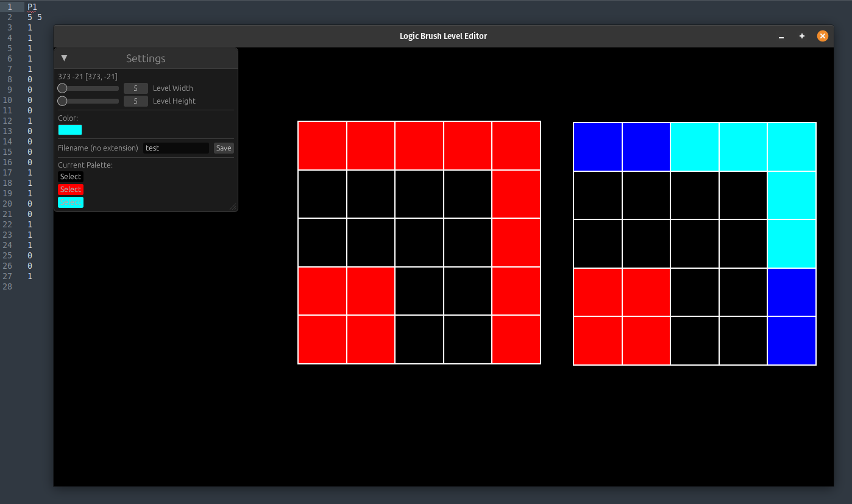Click the Level Height slider handle
852x504 pixels.
(62, 101)
